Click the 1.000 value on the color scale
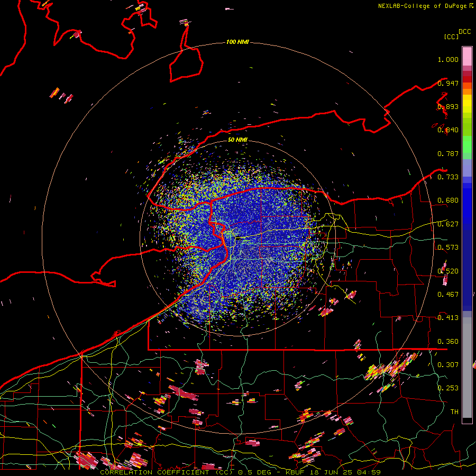The image size is (476, 476). pos(448,59)
